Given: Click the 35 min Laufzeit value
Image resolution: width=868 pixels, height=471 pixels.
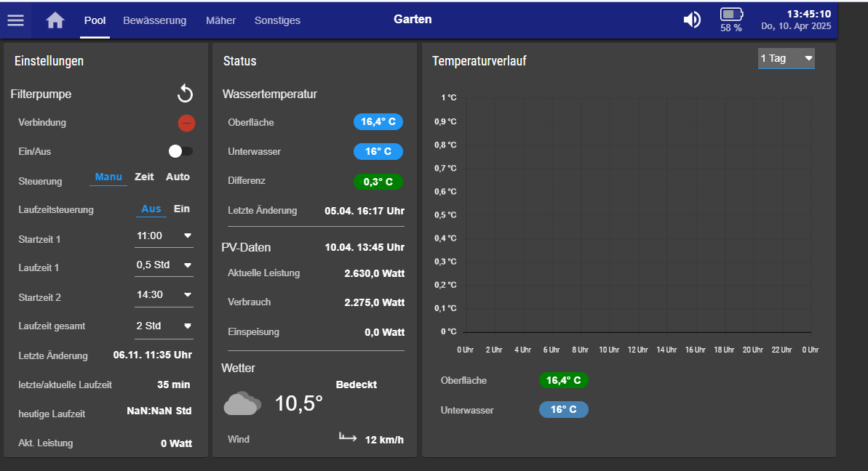Looking at the screenshot, I should click(x=173, y=385).
